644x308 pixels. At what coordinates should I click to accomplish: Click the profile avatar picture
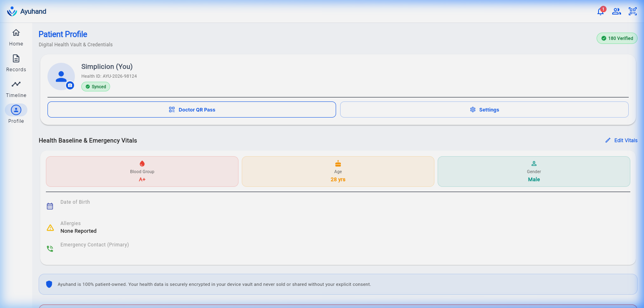pyautogui.click(x=61, y=76)
